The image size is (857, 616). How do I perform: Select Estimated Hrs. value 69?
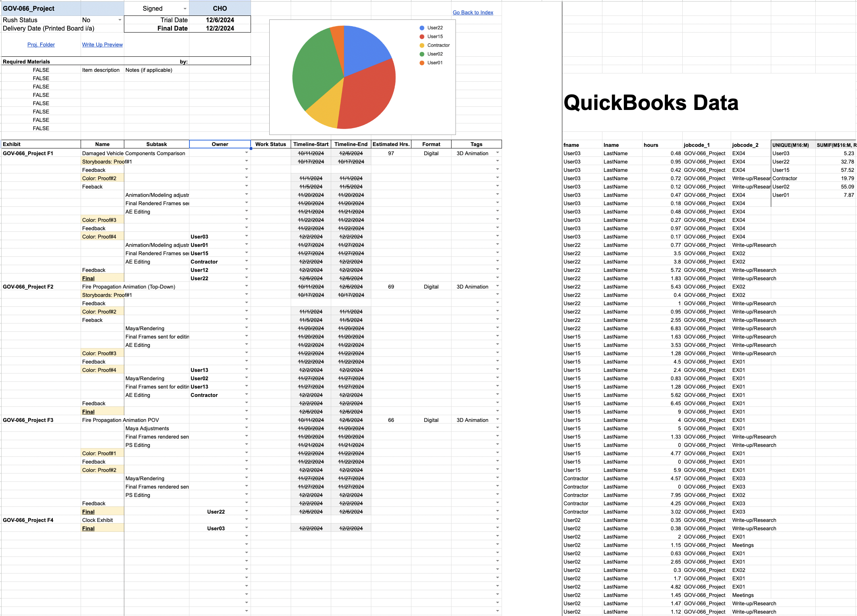(391, 287)
